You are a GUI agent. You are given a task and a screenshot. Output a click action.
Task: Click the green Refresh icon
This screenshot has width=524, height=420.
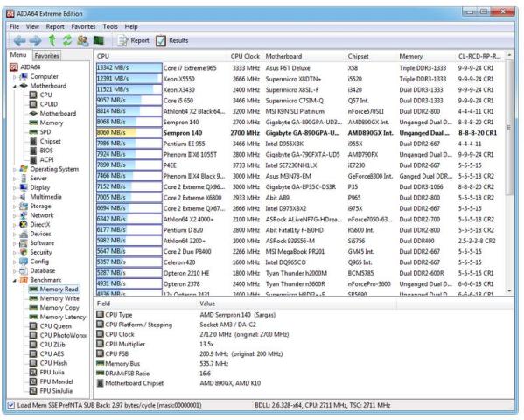pyautogui.click(x=67, y=41)
